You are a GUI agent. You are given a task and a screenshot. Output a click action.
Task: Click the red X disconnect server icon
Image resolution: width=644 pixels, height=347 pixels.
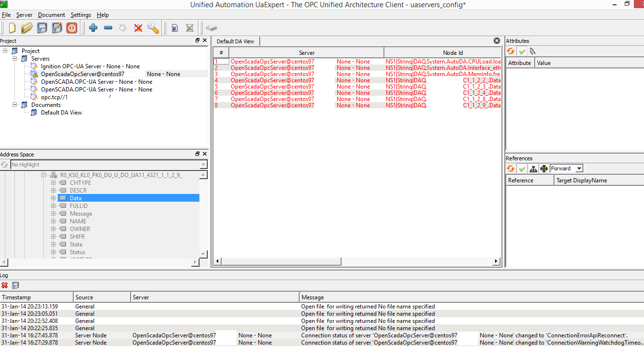pos(138,28)
